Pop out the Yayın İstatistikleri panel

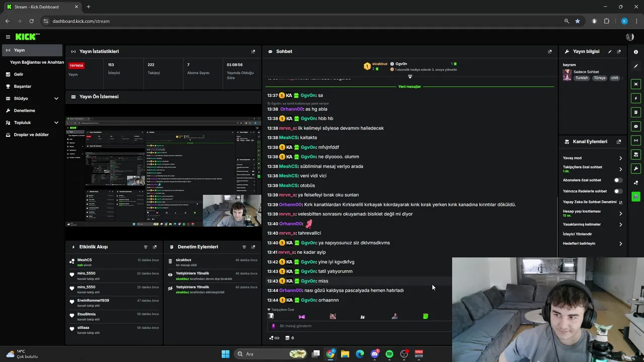(253, 51)
